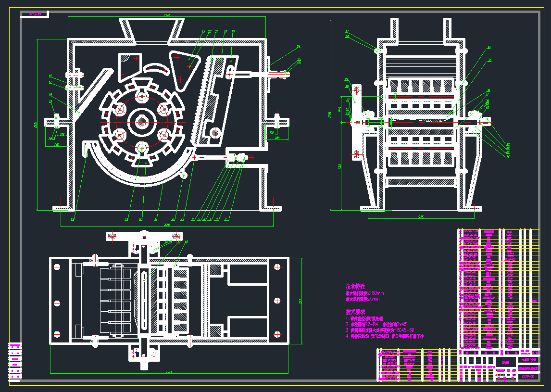Screen dimensions: 551x392
Task: Select part balloon number 17
Action: (x=50, y=82)
